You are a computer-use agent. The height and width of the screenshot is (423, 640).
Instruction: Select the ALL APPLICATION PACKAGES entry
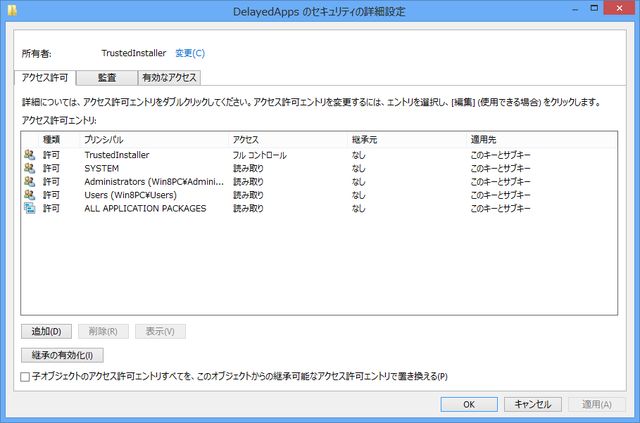(x=145, y=208)
